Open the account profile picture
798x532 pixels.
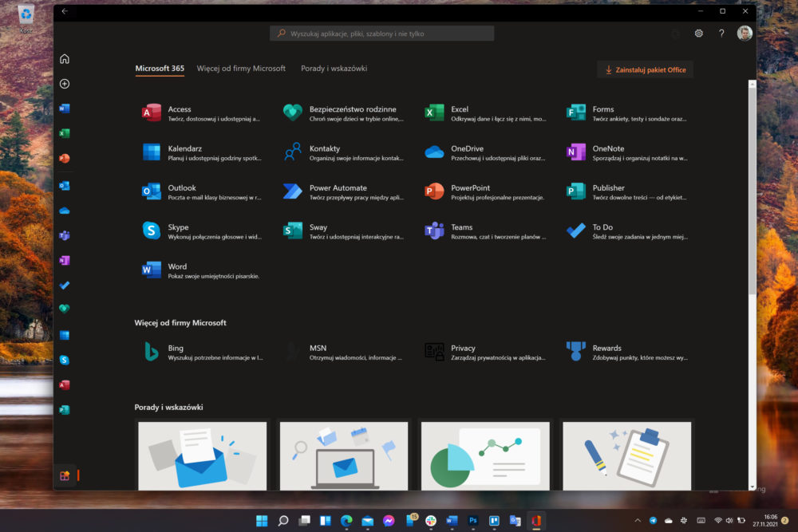tap(745, 33)
